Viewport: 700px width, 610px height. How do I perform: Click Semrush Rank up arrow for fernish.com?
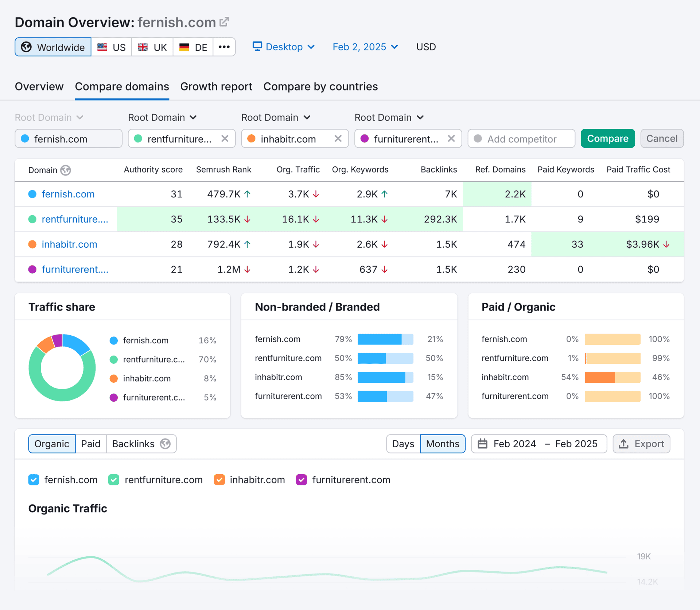(248, 194)
